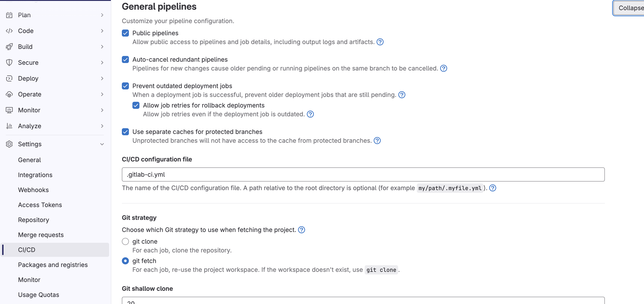Open help icon beside Public pipelines description
Image resolution: width=644 pixels, height=304 pixels.
380,42
